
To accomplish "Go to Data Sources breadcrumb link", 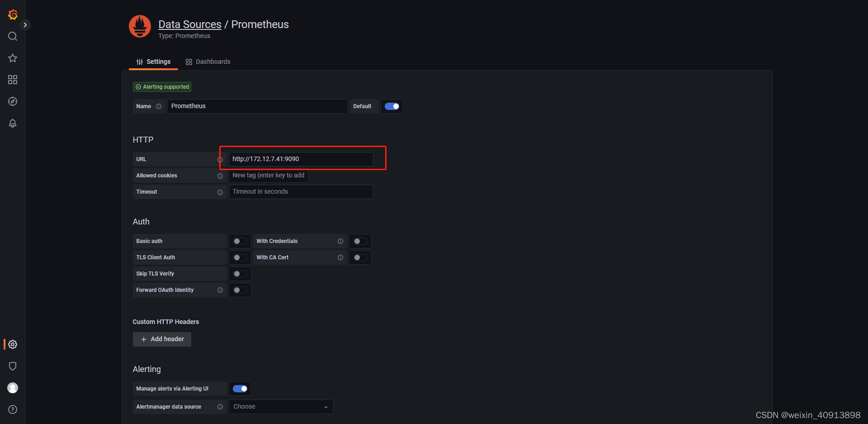I will [190, 24].
